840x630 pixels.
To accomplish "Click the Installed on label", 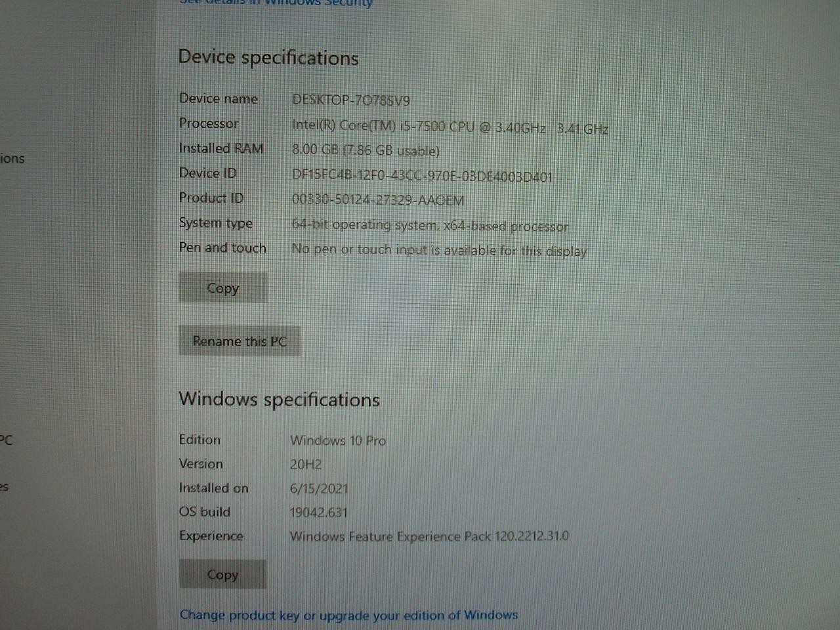I will point(214,488).
